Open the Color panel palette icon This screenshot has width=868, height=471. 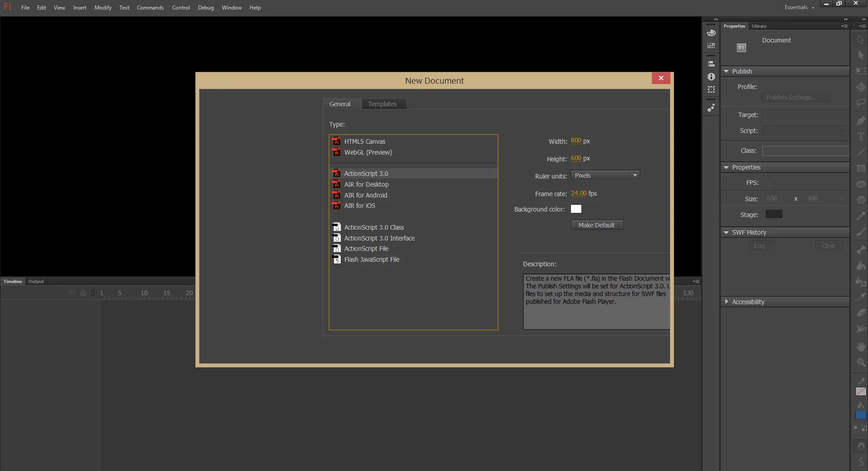(711, 33)
